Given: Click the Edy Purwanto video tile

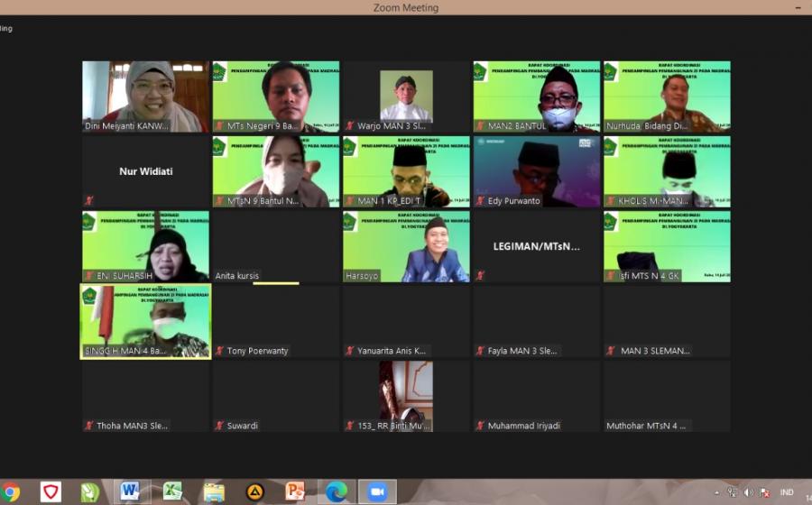Looking at the screenshot, I should [536, 171].
